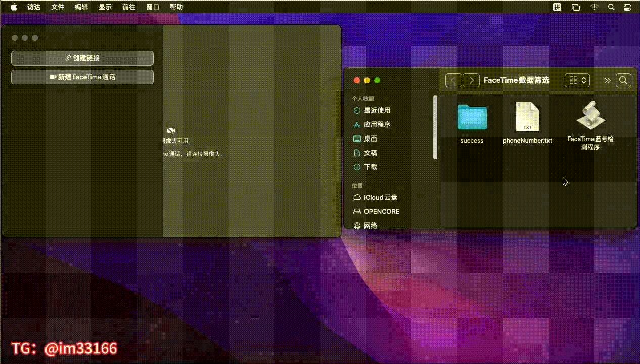Screen dimensions: 640x364
Task: Click the phoneNumber.txt file name label
Action: coord(527,141)
